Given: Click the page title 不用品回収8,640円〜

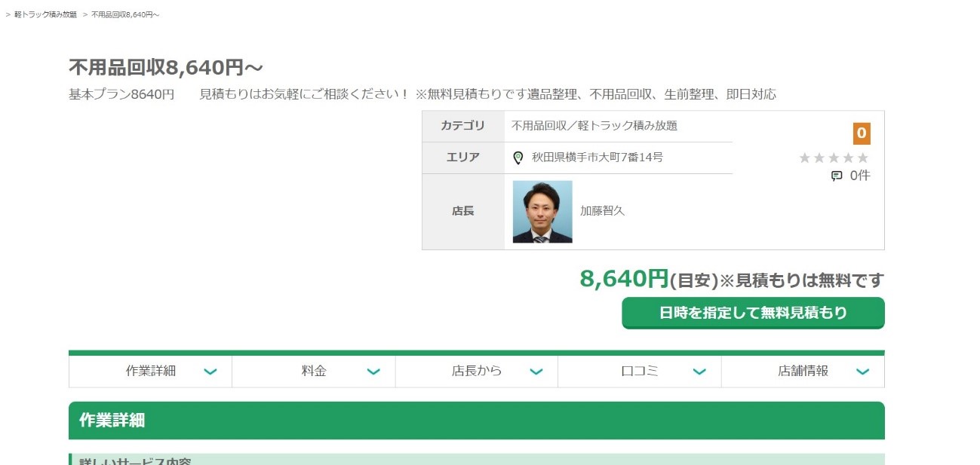Looking at the screenshot, I should (x=166, y=68).
